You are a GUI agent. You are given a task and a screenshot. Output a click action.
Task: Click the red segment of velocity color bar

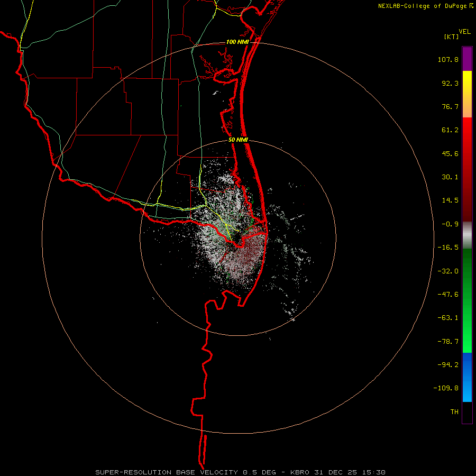tap(467, 169)
